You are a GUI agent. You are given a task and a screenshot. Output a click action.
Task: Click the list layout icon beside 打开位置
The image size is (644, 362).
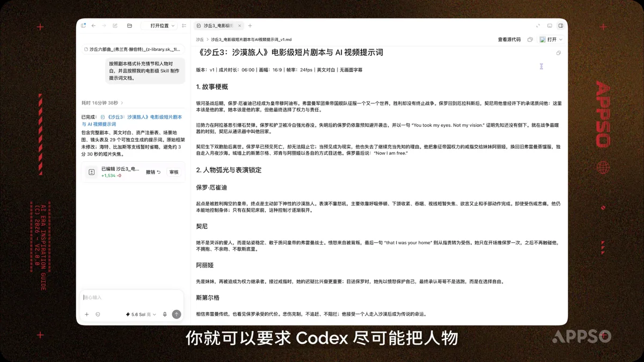pyautogui.click(x=184, y=26)
